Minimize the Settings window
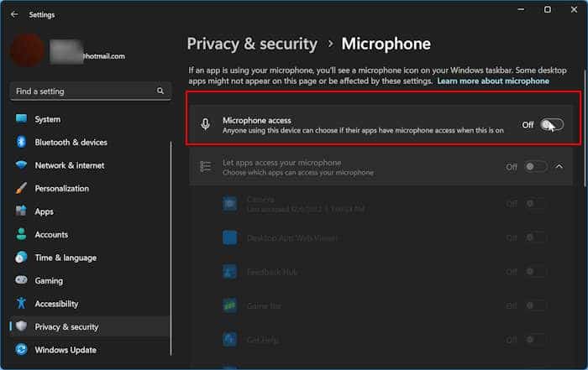This screenshot has height=370, width=588. tap(521, 9)
